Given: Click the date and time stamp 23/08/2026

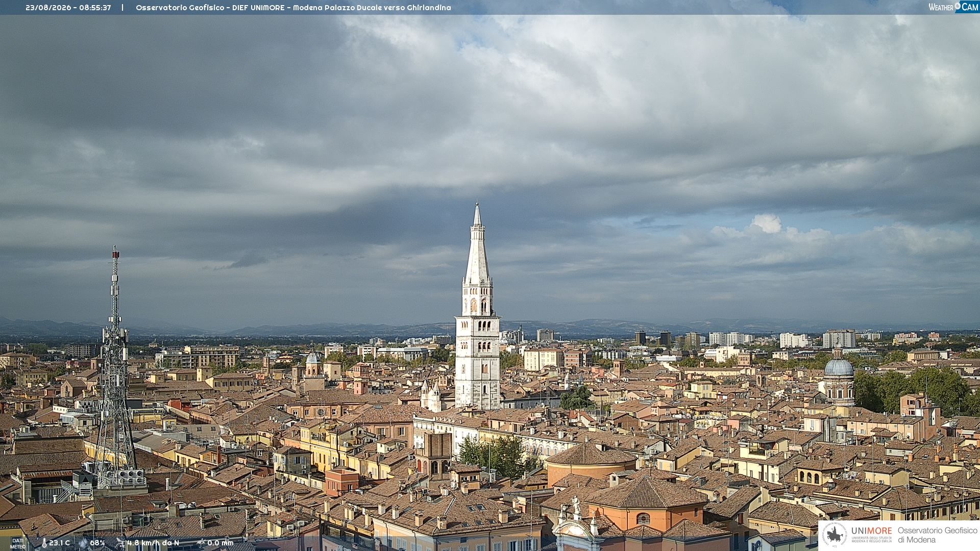Looking at the screenshot, I should coord(68,8).
